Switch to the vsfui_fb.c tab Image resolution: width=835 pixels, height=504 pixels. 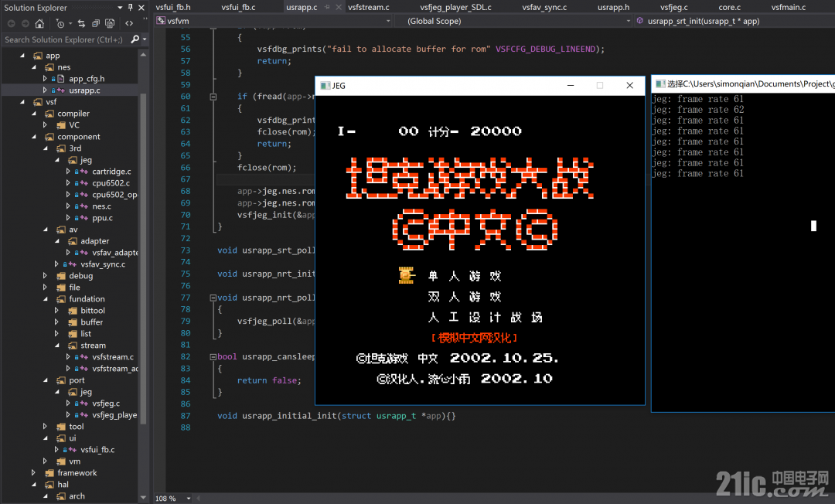(x=239, y=7)
